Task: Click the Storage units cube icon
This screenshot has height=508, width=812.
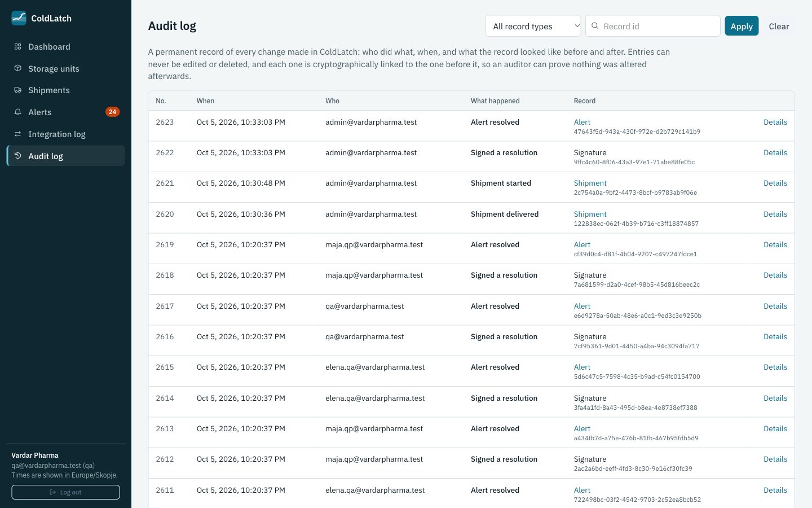Action: [x=17, y=68]
